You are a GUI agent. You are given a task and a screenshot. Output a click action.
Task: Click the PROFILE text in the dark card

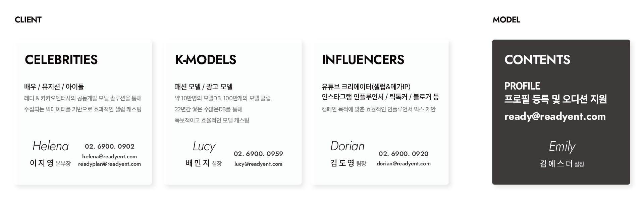(522, 86)
